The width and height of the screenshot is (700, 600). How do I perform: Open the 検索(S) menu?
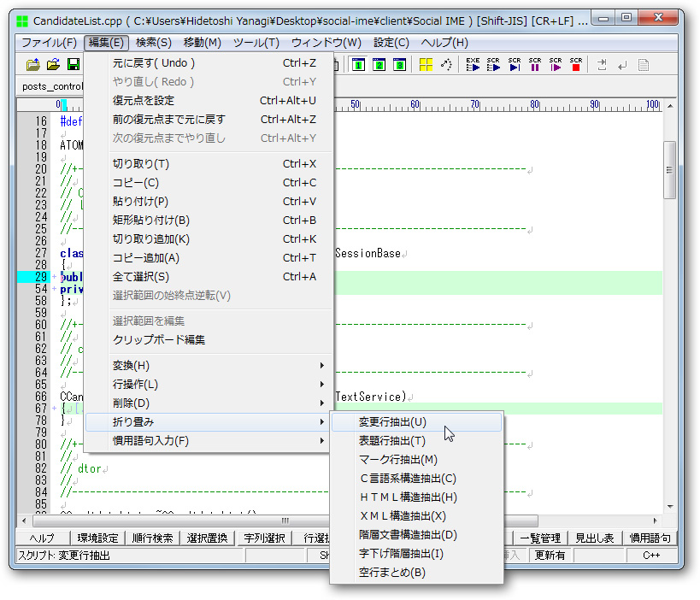coord(153,43)
